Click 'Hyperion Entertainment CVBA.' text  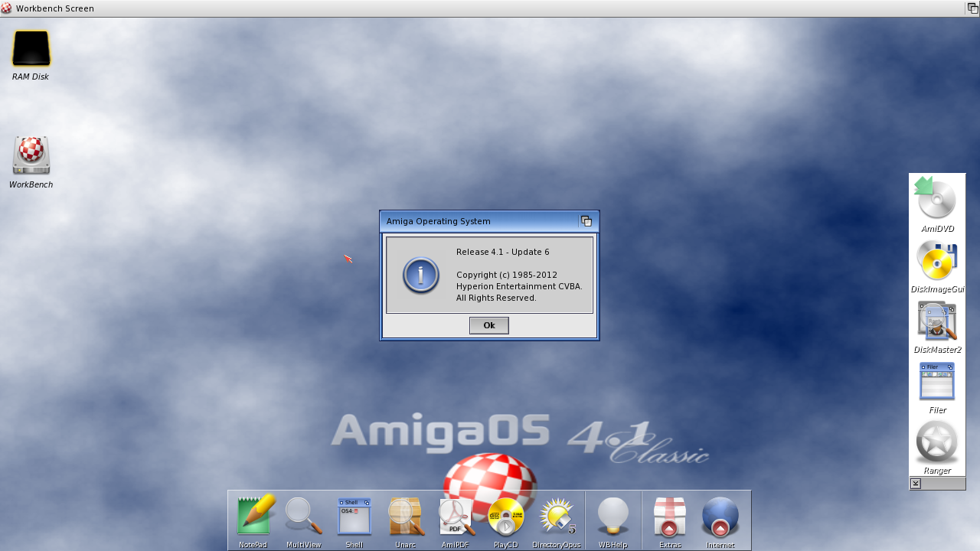(x=520, y=286)
